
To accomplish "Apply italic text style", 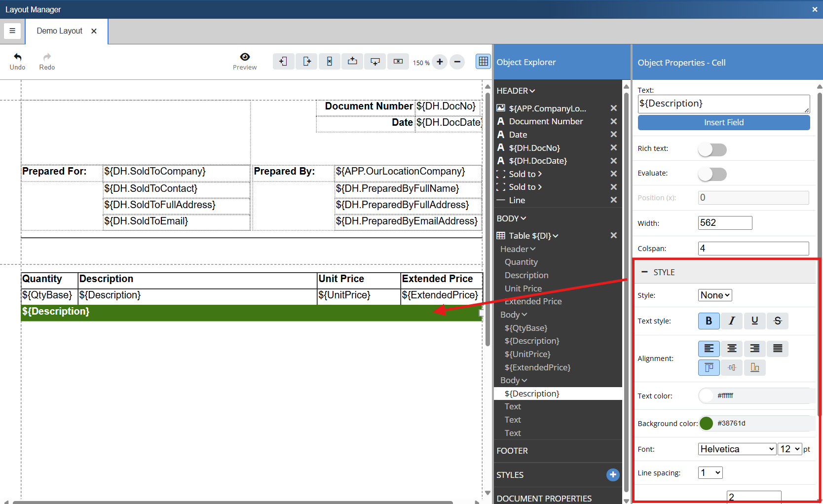I will tap(732, 321).
